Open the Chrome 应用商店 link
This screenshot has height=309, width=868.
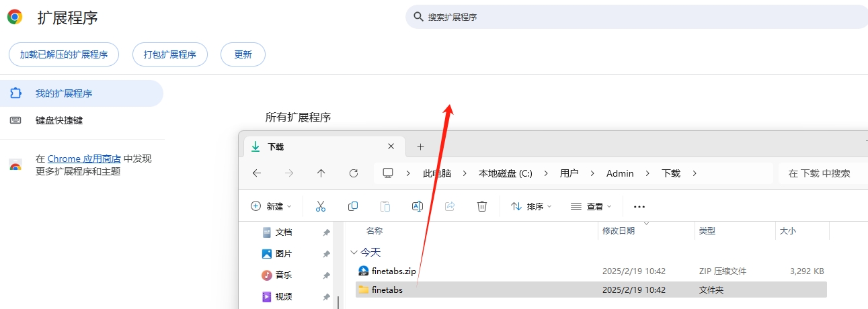pyautogui.click(x=84, y=159)
